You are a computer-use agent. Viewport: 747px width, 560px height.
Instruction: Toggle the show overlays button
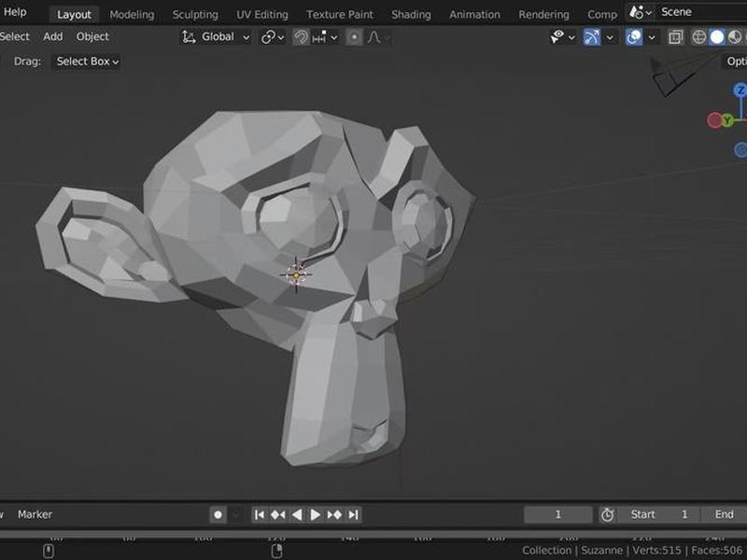[634, 36]
